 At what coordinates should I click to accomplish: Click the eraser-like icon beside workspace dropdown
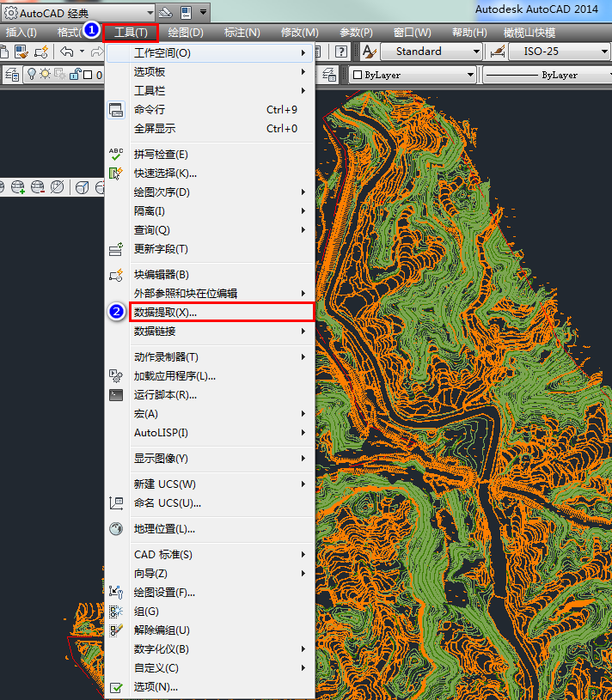coord(166,13)
